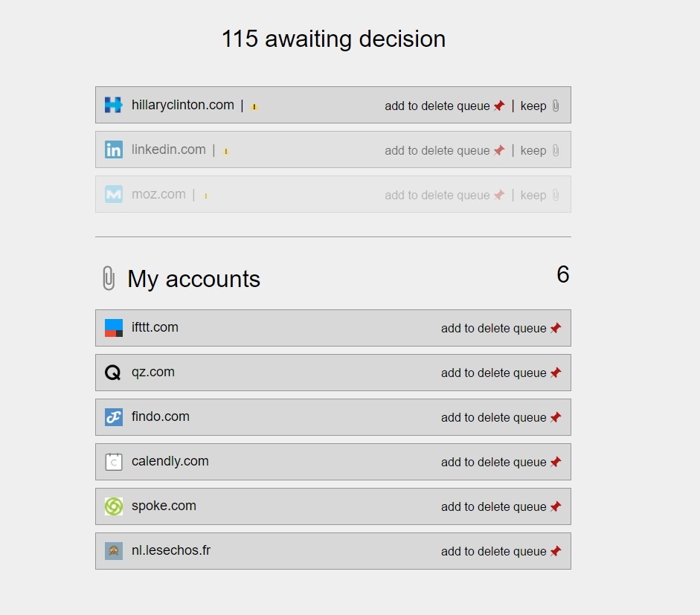Click the warning icon next to hillaryclinton.com

(x=254, y=106)
